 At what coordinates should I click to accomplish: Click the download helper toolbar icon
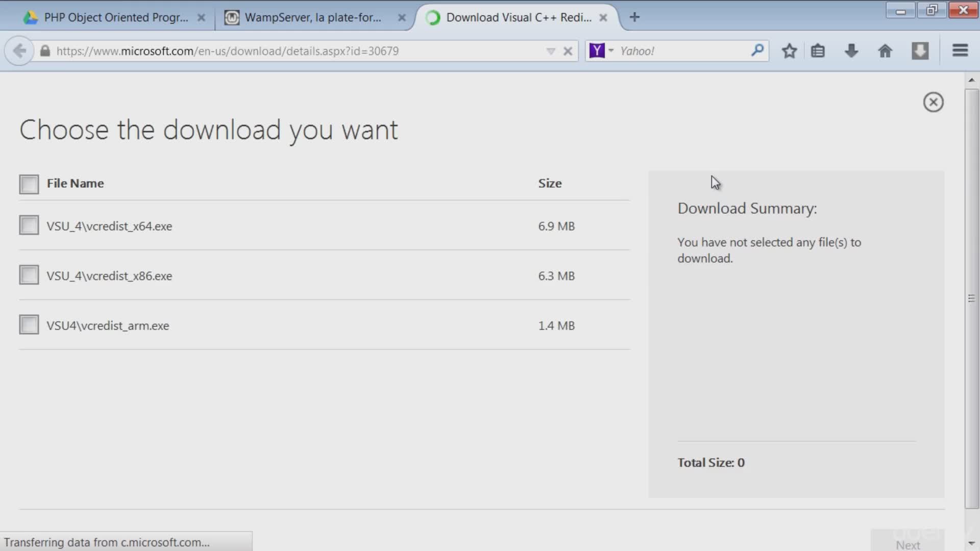(x=920, y=51)
